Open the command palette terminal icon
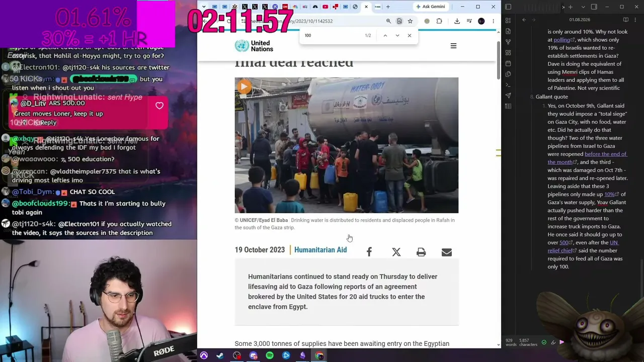Image resolution: width=644 pixels, height=362 pixels. pyautogui.click(x=508, y=85)
